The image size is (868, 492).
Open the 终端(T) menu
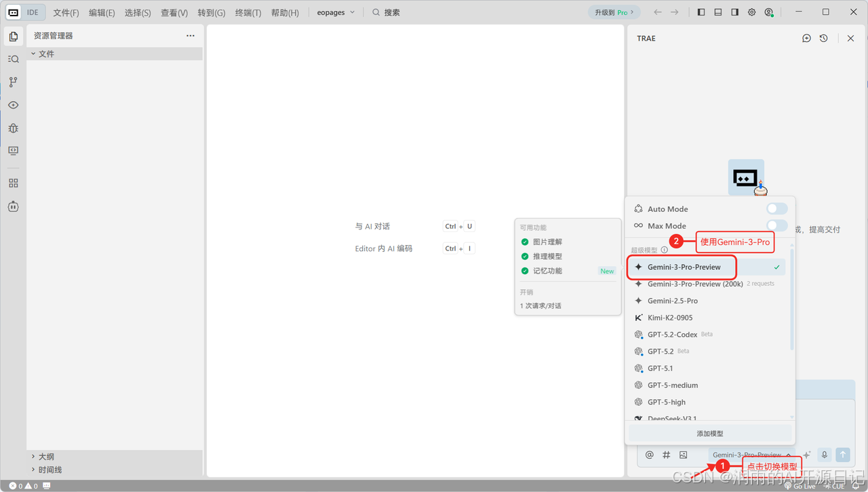point(248,13)
